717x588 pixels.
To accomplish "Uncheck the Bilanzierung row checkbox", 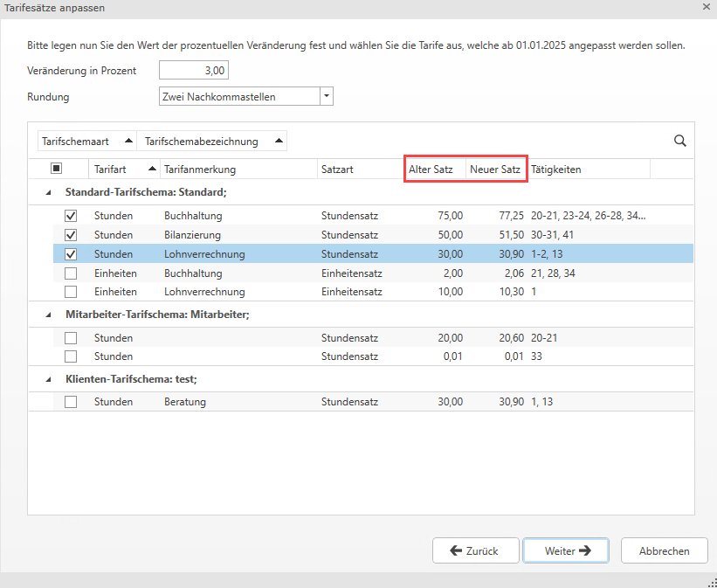I will pos(71,235).
